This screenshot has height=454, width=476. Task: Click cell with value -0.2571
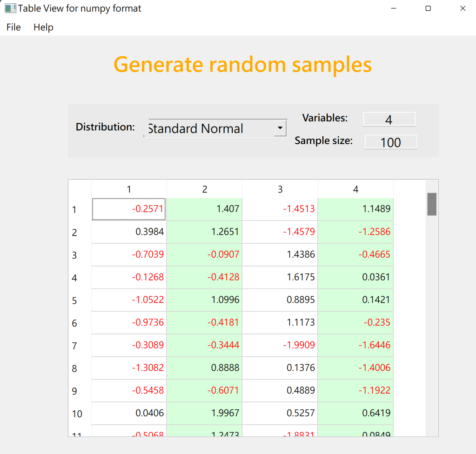click(x=129, y=209)
